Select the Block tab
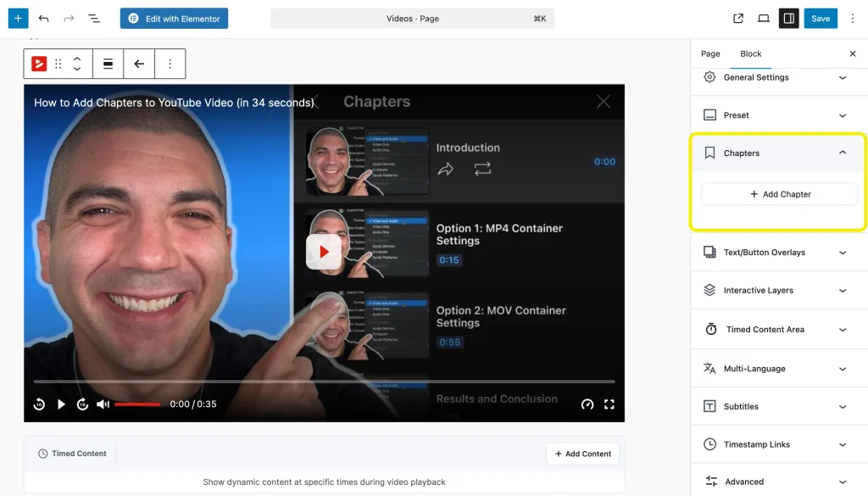The width and height of the screenshot is (868, 496). [751, 53]
